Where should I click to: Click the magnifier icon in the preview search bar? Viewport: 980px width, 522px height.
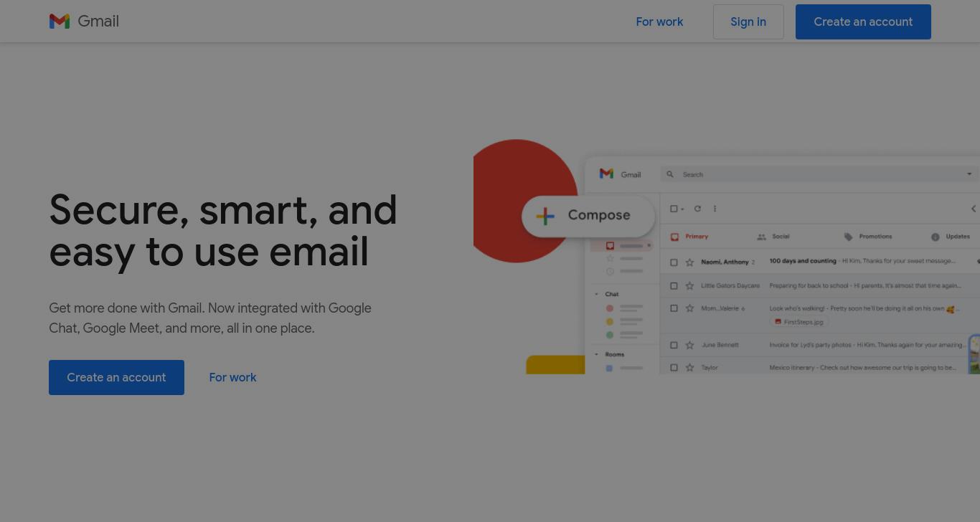(x=670, y=174)
